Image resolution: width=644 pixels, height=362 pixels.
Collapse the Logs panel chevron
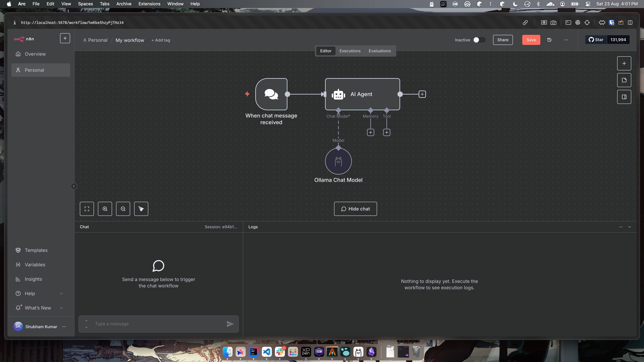(x=630, y=227)
